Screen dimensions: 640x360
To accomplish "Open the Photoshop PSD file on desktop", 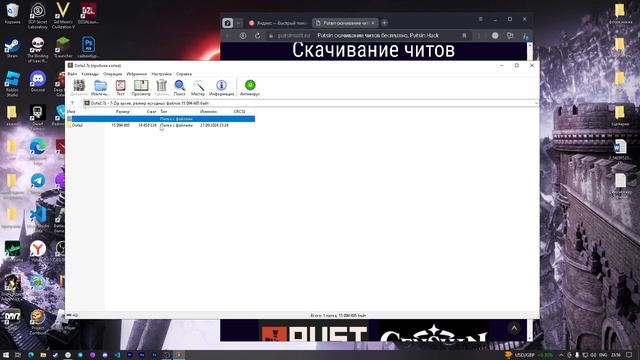I will [x=88, y=47].
